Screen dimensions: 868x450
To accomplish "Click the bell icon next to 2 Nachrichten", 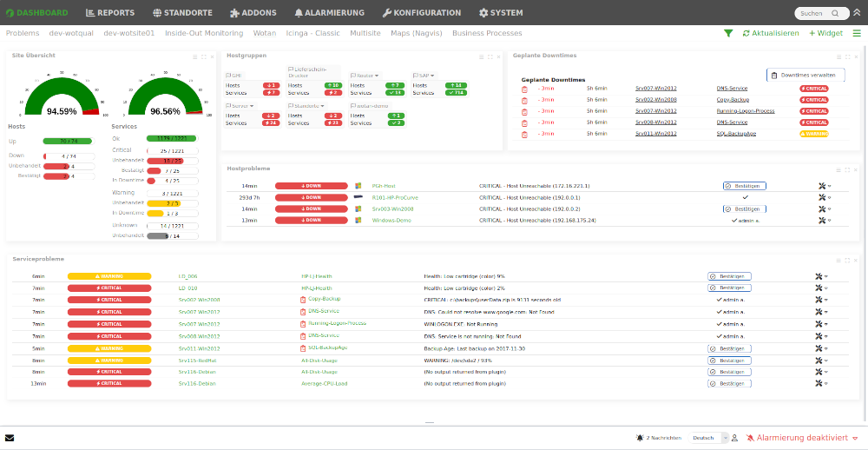I will 640,438.
